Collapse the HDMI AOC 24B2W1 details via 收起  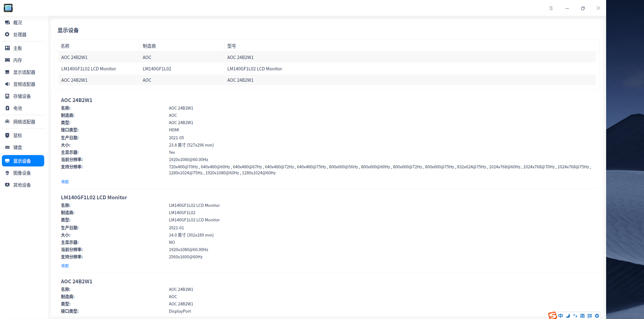(x=65, y=182)
